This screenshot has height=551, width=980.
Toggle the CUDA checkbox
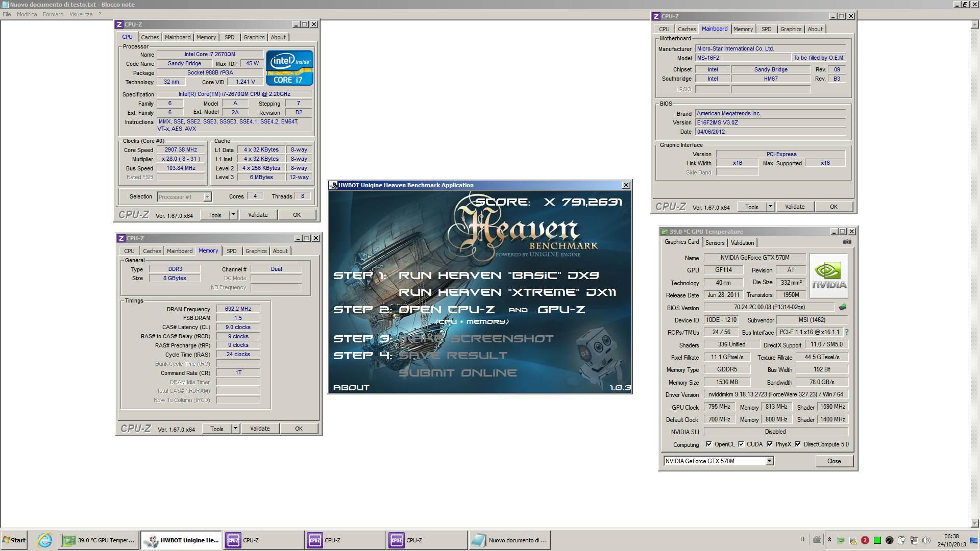pyautogui.click(x=741, y=444)
